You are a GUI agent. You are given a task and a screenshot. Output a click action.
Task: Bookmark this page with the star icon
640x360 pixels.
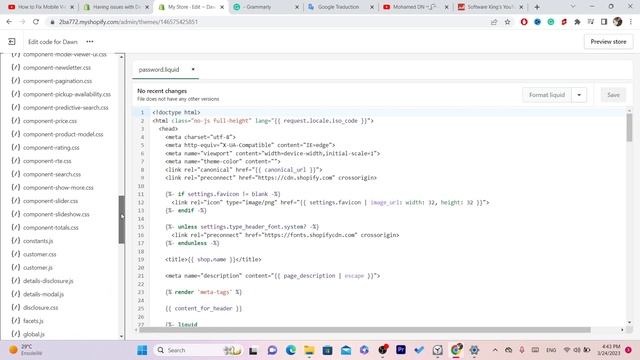(507, 22)
